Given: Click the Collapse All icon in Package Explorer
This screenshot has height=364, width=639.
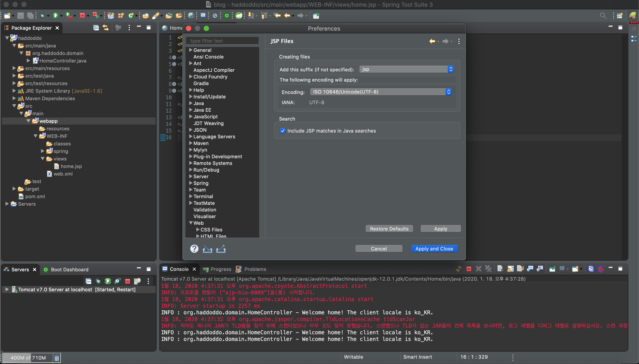Looking at the screenshot, I should [96, 28].
